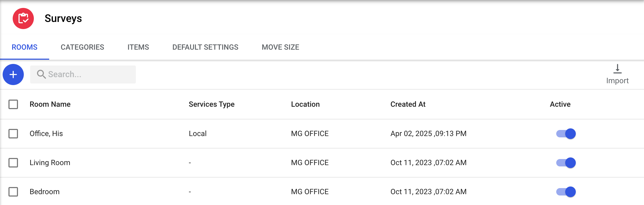644x205 pixels.
Task: Open the Living Room entry
Action: [50, 163]
